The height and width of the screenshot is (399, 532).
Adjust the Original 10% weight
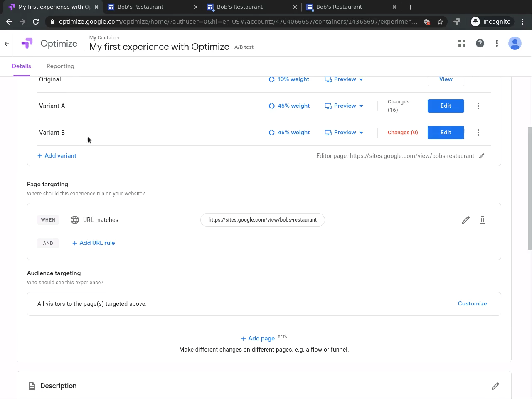pos(289,79)
